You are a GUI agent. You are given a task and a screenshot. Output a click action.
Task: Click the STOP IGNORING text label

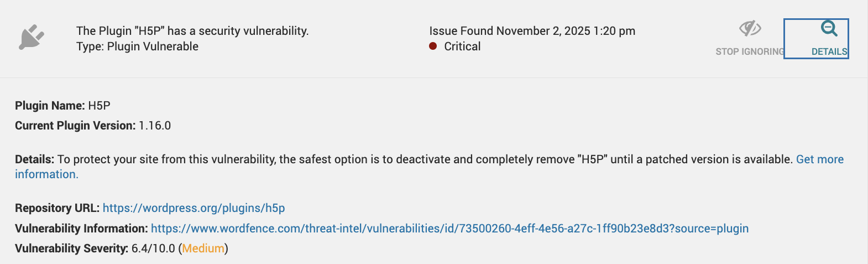coord(750,51)
